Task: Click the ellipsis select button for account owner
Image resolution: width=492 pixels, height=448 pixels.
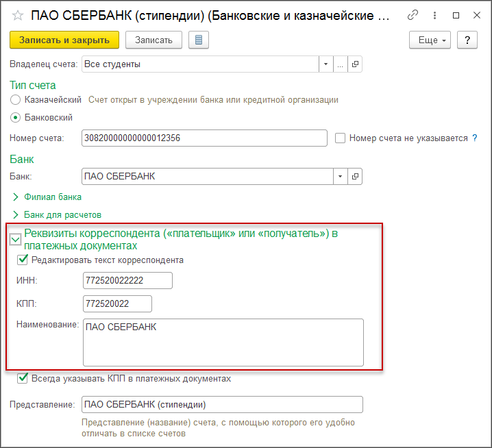Action: 341,64
